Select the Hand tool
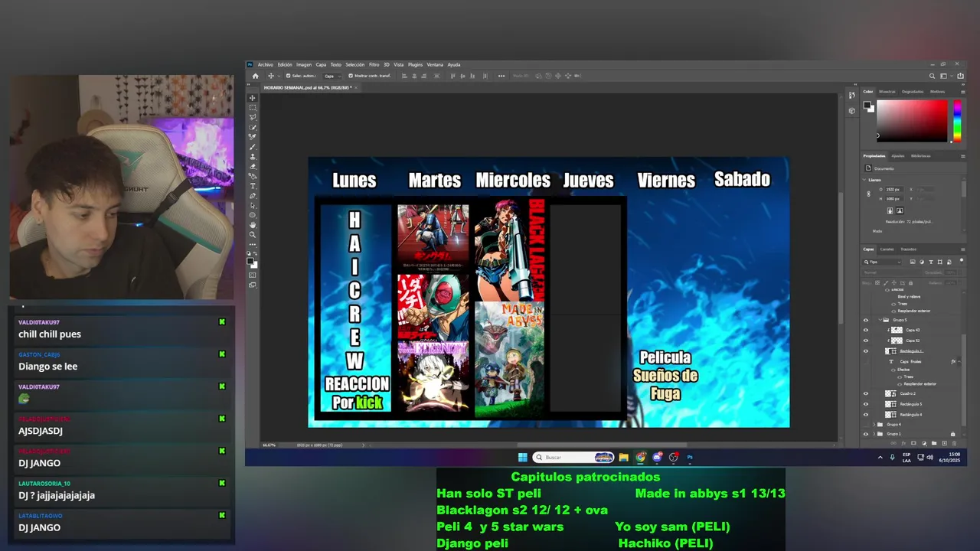The image size is (980, 551). pos(253,225)
